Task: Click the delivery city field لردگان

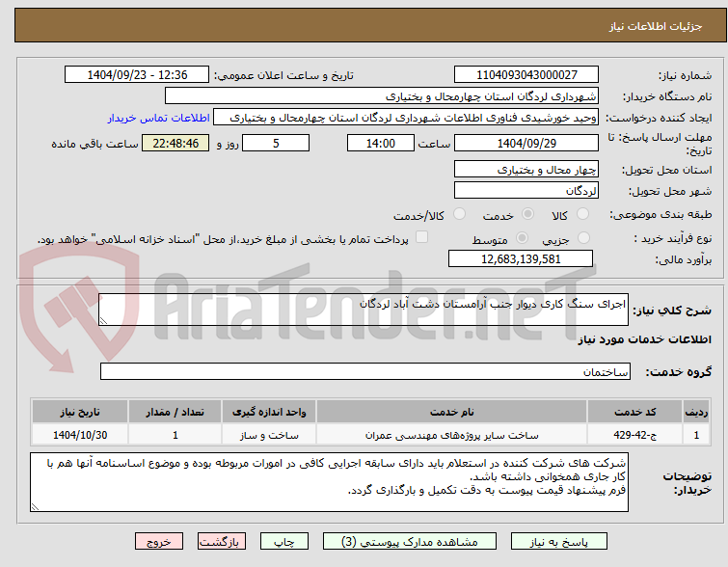Action: 526,190
